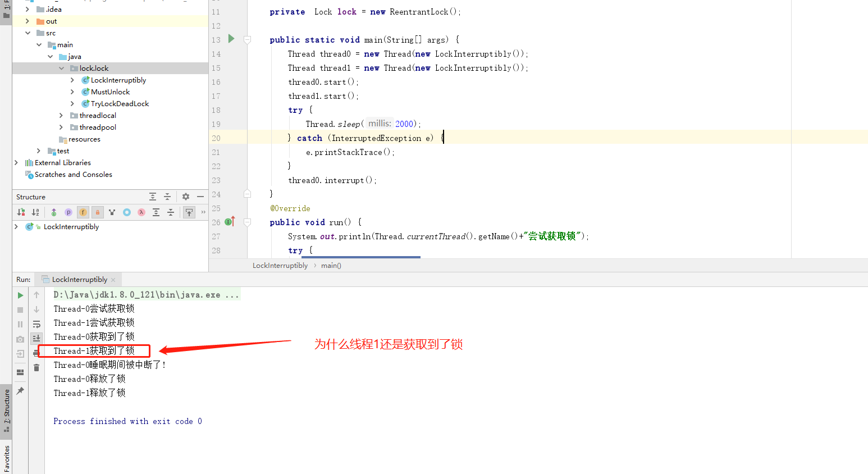This screenshot has width=868, height=474.
Task: Click Collapse All in the Structure toolbar row
Action: tap(171, 212)
